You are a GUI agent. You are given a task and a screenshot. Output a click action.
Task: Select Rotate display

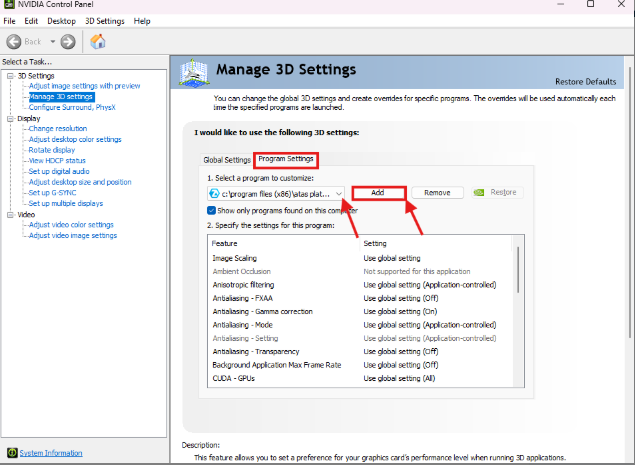(52, 150)
